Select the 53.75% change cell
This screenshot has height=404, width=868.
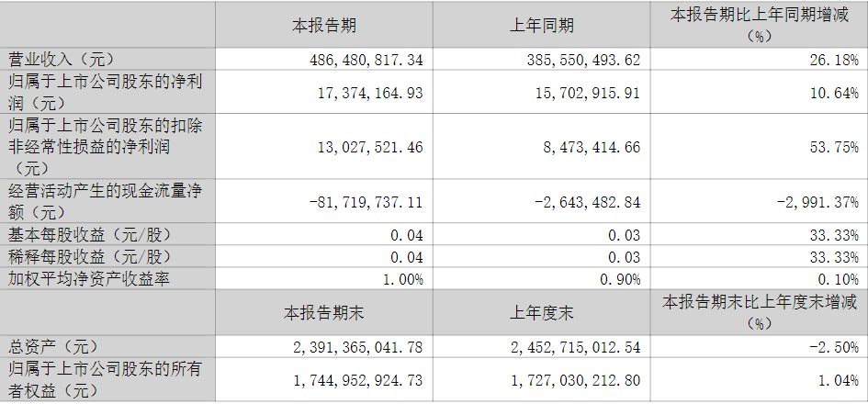point(836,146)
